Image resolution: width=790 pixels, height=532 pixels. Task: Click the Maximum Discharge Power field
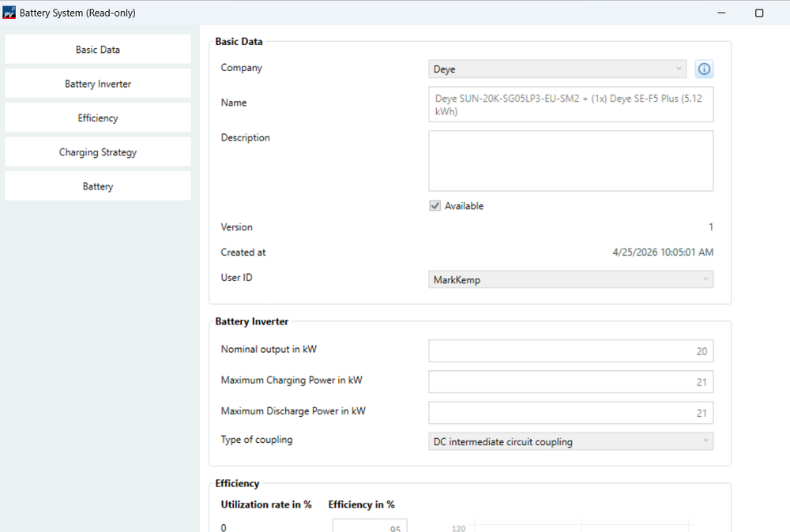pos(571,413)
